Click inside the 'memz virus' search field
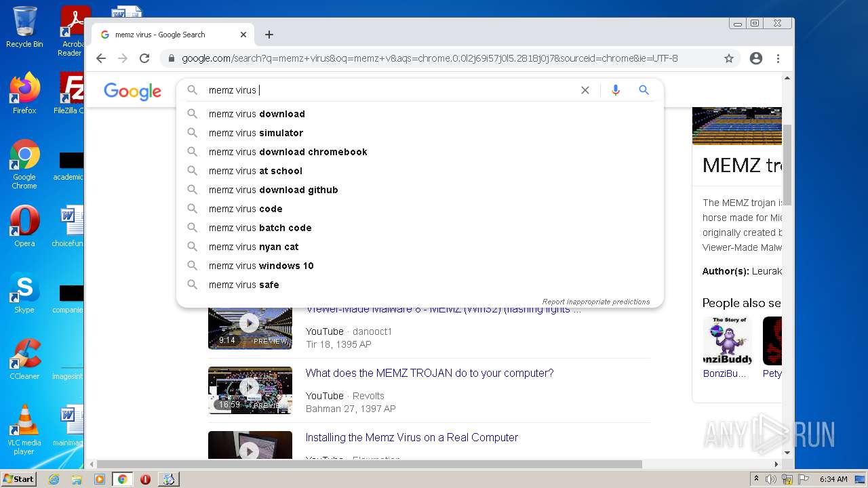Image resolution: width=868 pixels, height=488 pixels. tap(387, 90)
